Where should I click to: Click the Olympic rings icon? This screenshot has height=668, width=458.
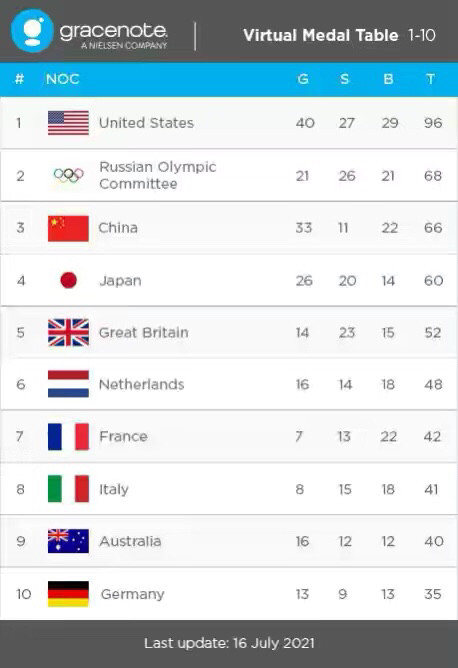[69, 175]
